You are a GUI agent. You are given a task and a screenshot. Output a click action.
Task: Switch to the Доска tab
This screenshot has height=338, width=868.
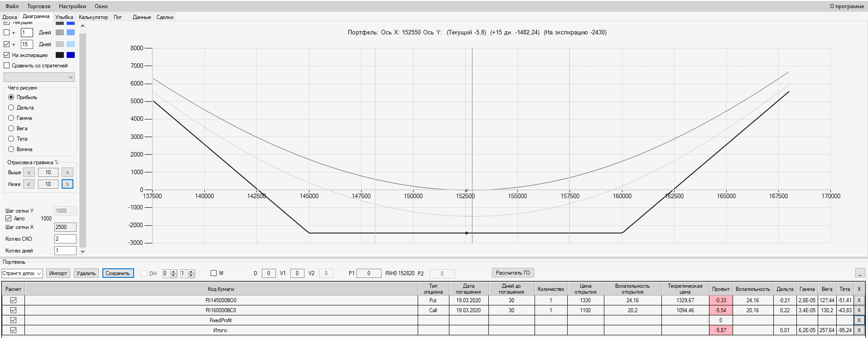point(10,17)
